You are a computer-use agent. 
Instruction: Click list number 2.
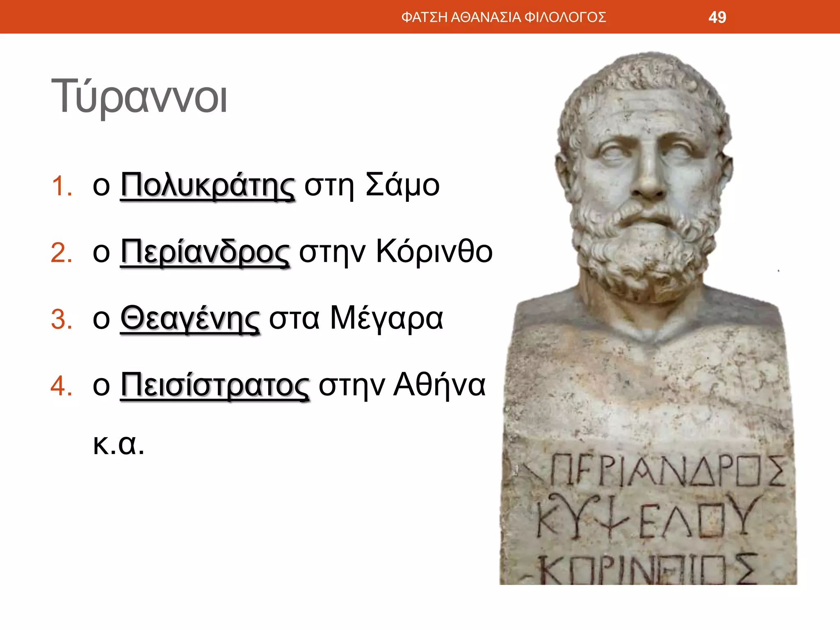62,253
